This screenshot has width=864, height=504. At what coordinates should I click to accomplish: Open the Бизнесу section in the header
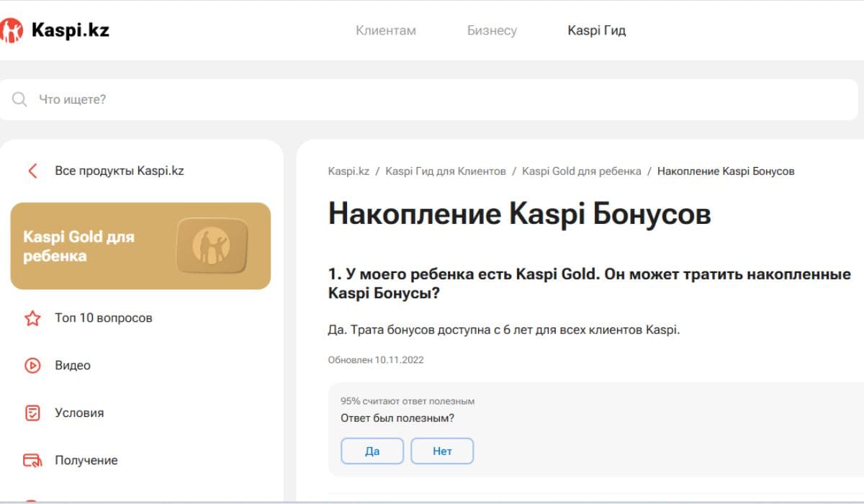click(x=492, y=30)
